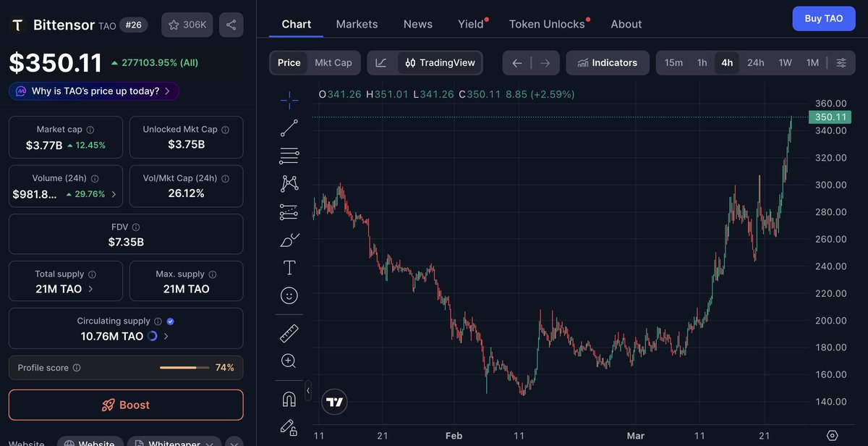Viewport: 868px width, 446px height.
Task: Click Volume (24h) info icon
Action: [95, 178]
